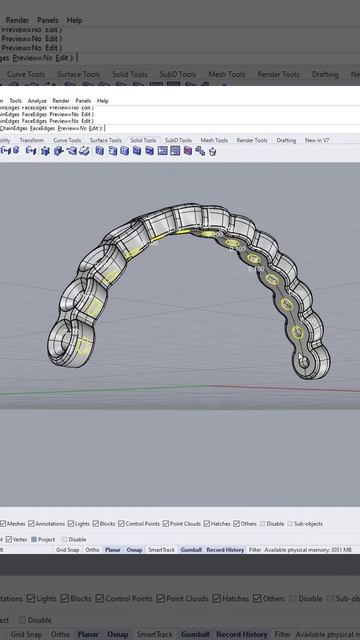
Task: Toggle the Control Points filter checkbox in front window
Action: coord(121,523)
